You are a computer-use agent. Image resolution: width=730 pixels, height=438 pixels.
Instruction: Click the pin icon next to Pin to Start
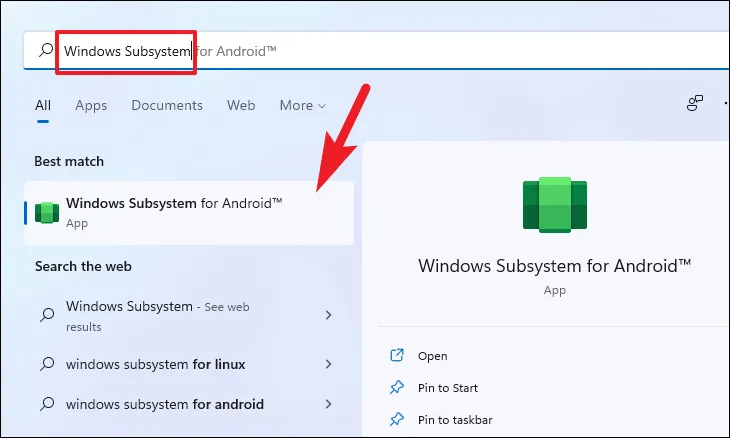[x=397, y=387]
